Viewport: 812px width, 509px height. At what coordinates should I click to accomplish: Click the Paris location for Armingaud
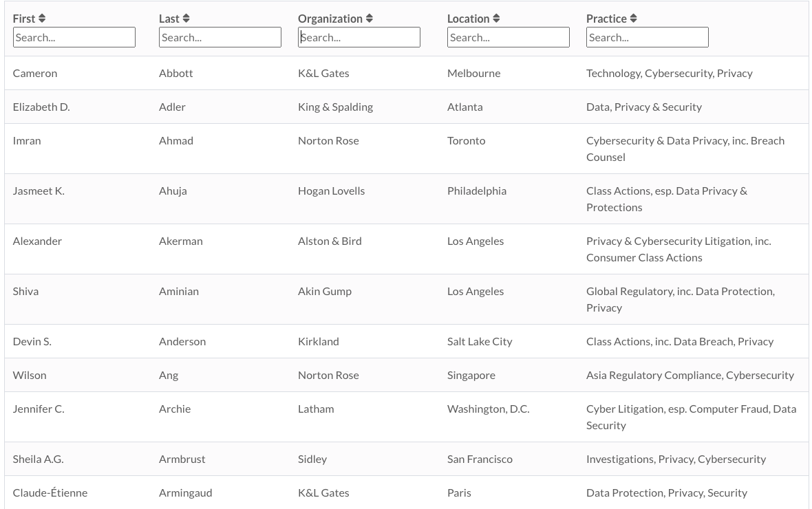pos(459,492)
